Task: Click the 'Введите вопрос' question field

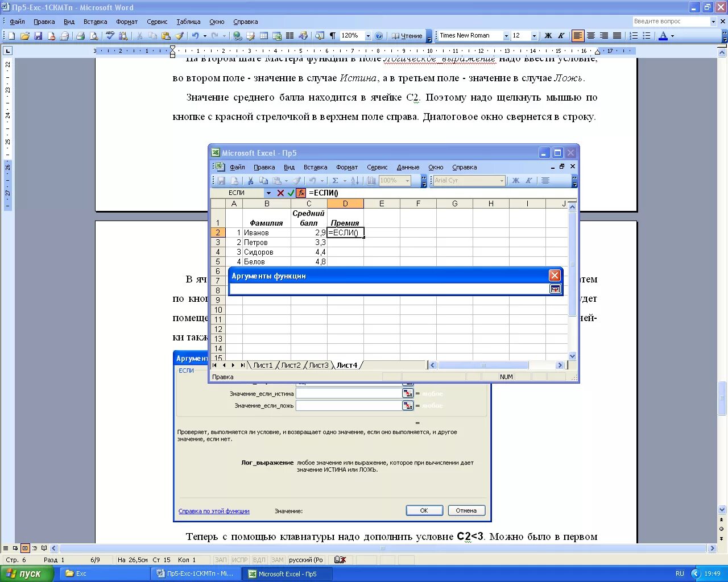Action: (x=671, y=22)
